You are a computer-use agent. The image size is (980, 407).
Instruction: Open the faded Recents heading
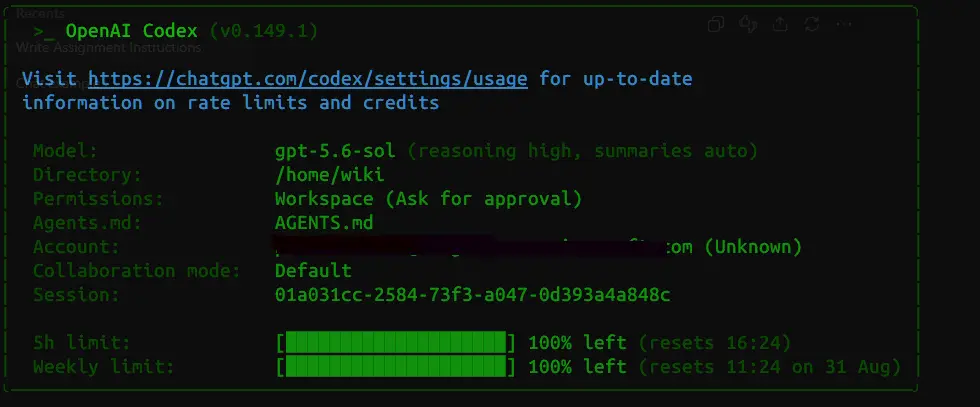coord(40,13)
